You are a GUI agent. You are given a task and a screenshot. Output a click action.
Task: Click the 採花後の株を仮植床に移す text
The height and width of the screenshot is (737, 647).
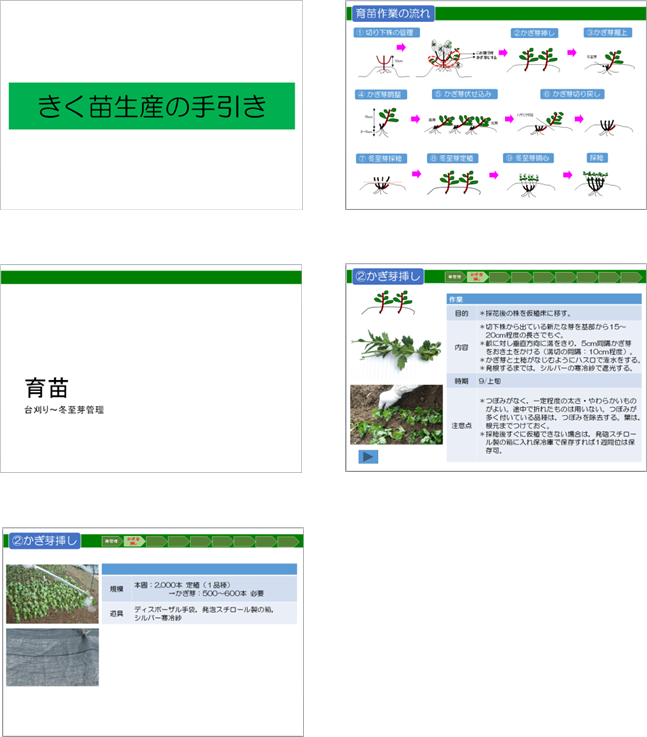tap(528, 313)
